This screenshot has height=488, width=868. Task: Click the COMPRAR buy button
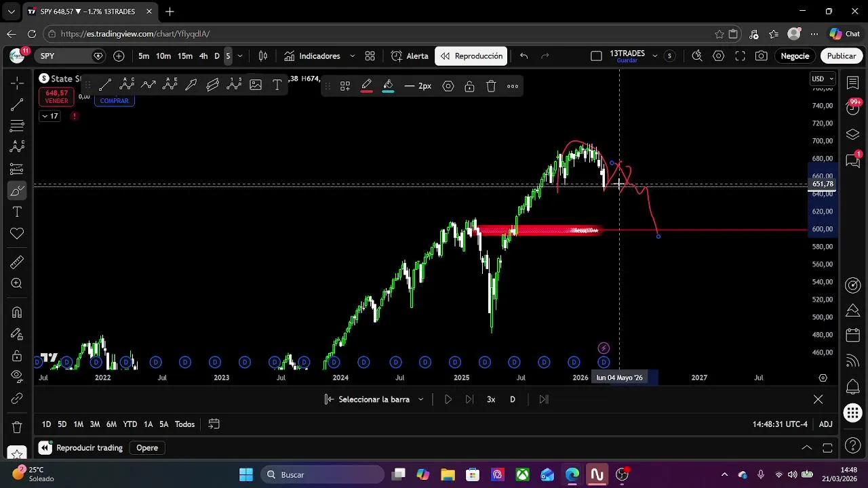(114, 101)
